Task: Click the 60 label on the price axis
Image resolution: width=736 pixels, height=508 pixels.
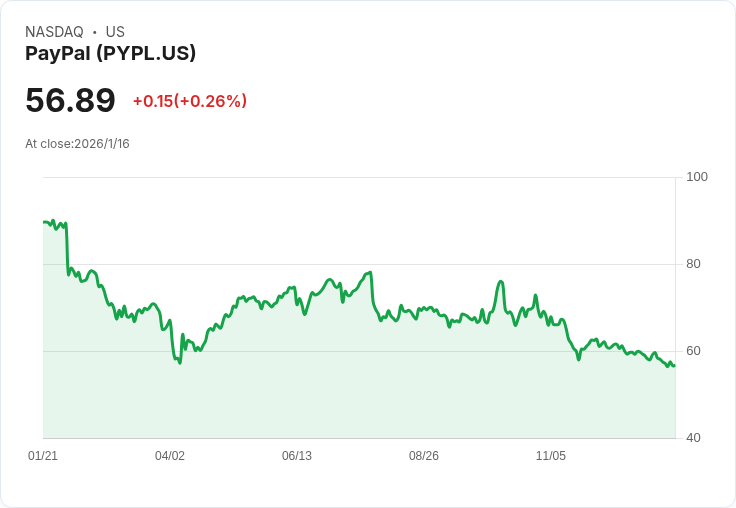Action: [x=694, y=351]
